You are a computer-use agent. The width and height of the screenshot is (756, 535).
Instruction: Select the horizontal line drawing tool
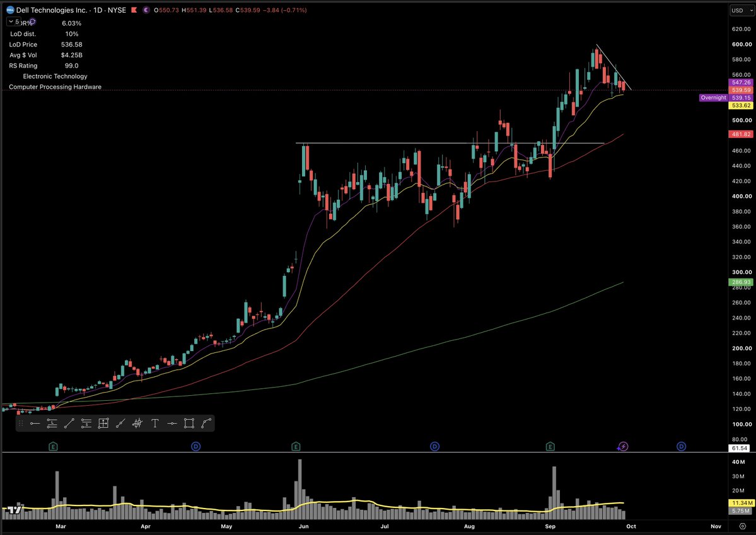point(172,423)
